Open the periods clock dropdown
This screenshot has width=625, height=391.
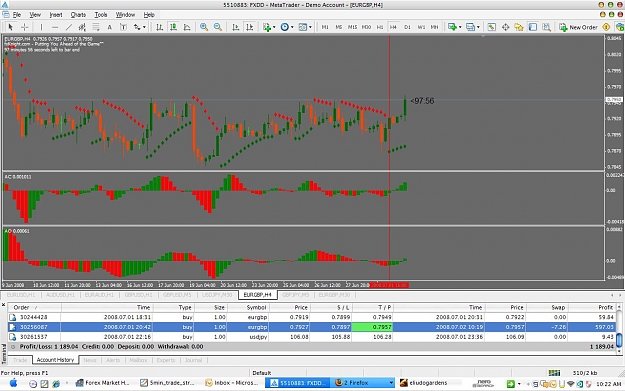(287, 27)
